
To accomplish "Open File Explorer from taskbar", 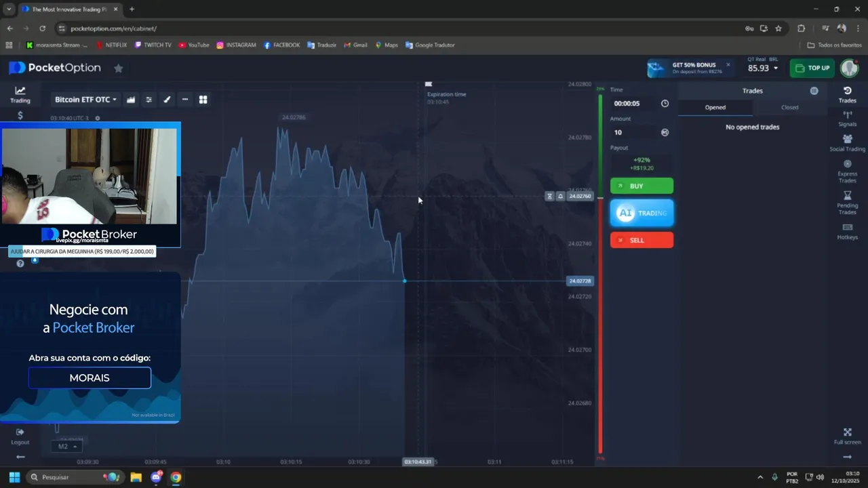I will click(136, 477).
